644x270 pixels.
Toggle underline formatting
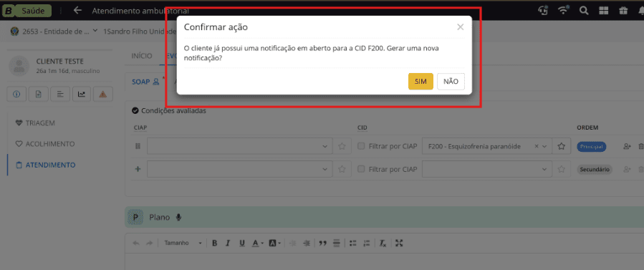pos(242,243)
